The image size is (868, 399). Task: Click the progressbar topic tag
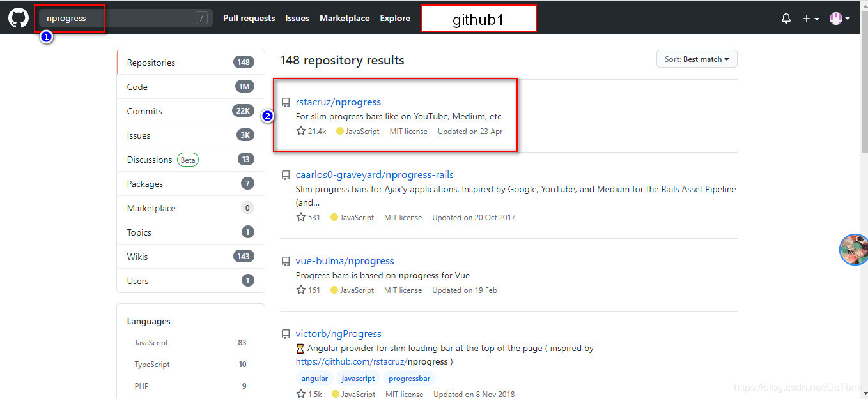[409, 379]
